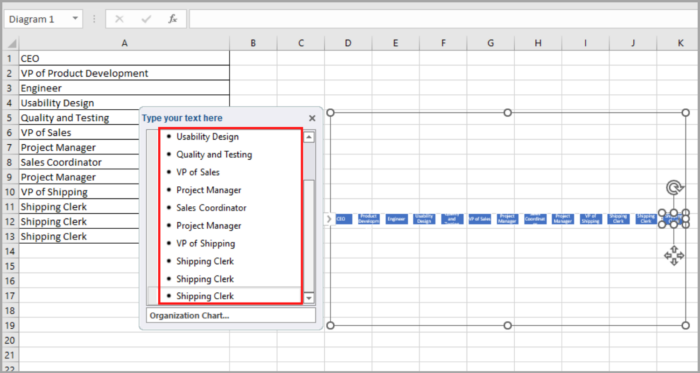Select column C header
This screenshot has width=700, height=373.
pos(301,43)
